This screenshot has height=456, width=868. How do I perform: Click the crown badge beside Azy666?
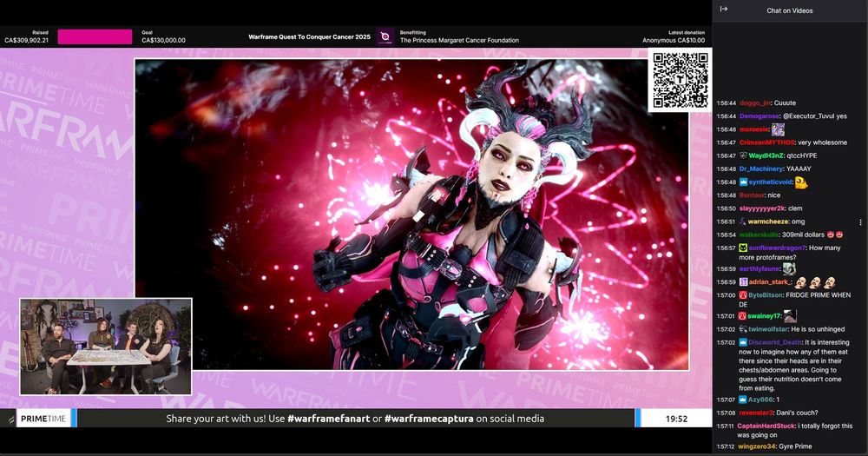[743, 400]
